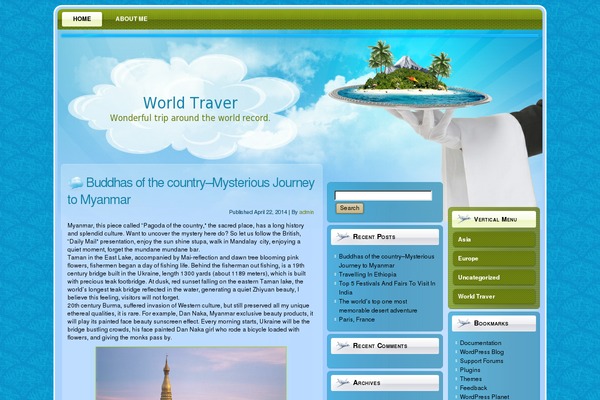
Task: Click the airplane icon next to Archives
Action: pos(342,383)
